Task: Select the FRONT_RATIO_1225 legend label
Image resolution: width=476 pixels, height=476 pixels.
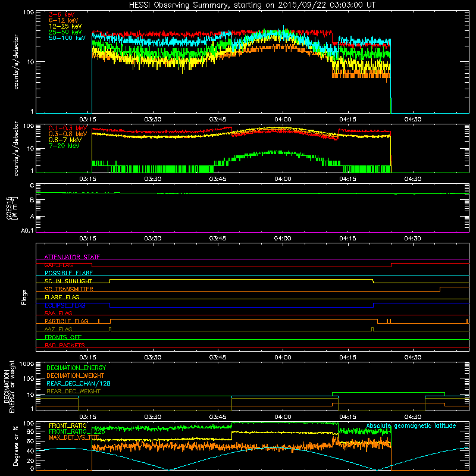Action: tap(77, 431)
